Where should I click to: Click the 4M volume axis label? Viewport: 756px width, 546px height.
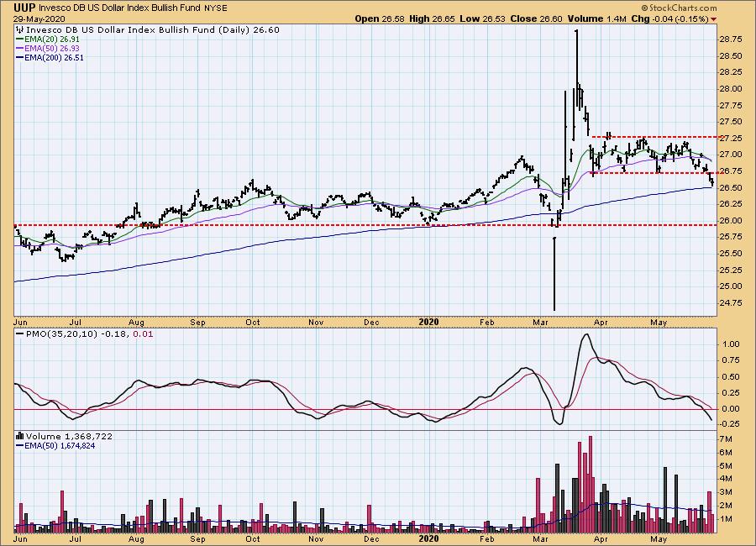(x=726, y=479)
